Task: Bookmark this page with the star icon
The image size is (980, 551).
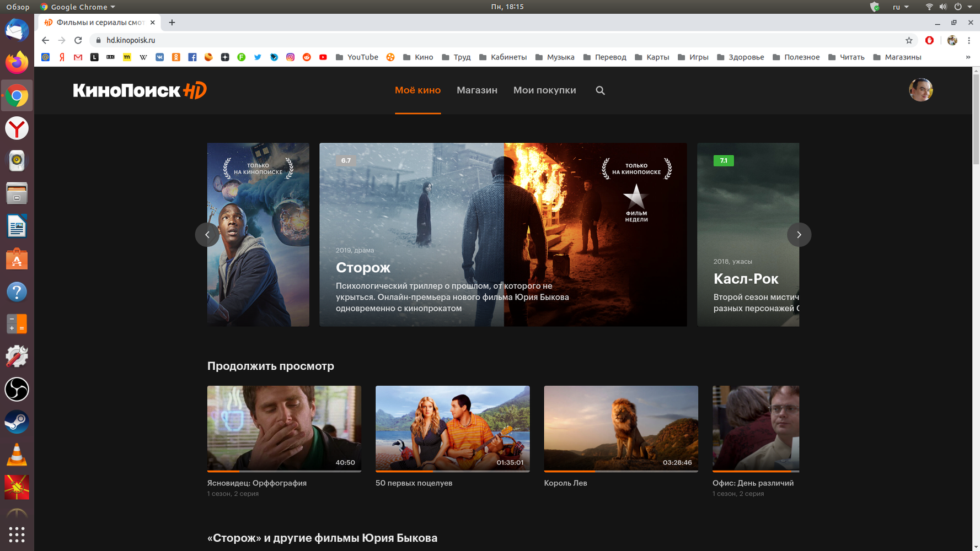Action: [909, 40]
